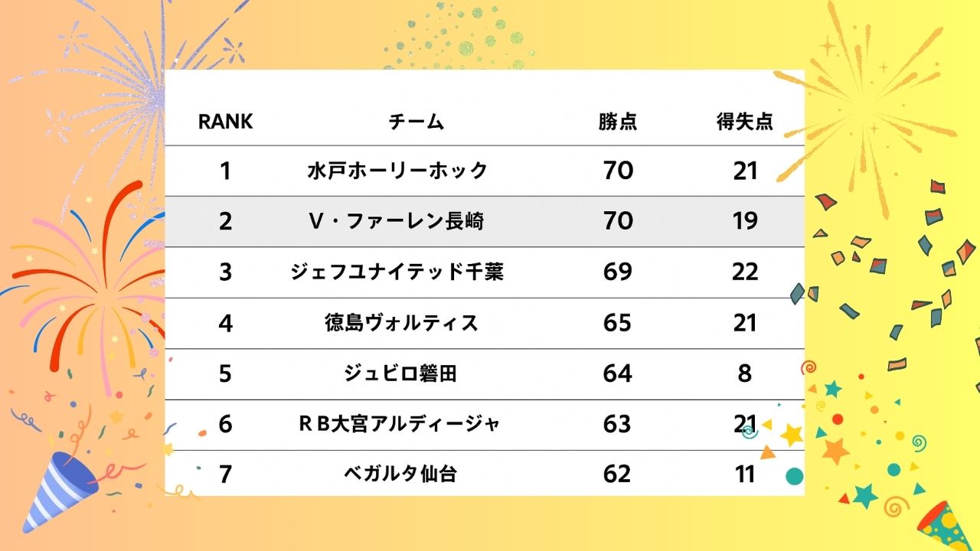Click the ジェフユナイテッド千葉 team name
Screen dimensions: 980x551
pos(397,272)
